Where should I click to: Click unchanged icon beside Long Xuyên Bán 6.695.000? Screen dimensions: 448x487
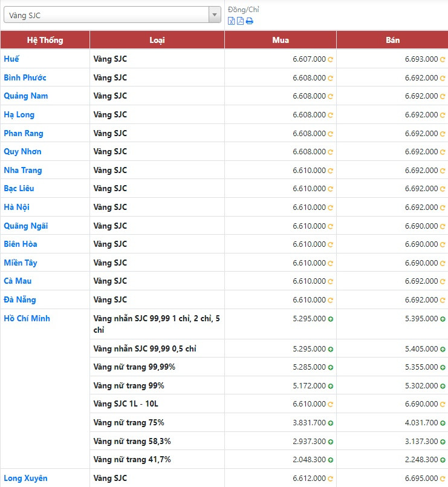(443, 479)
